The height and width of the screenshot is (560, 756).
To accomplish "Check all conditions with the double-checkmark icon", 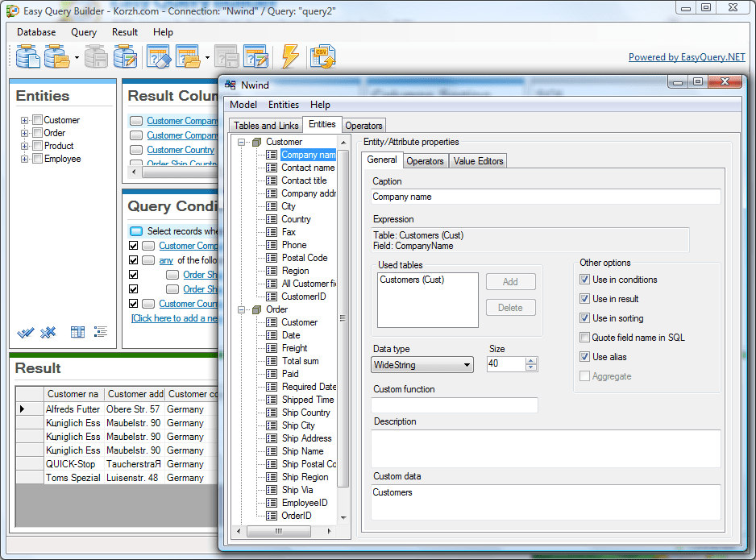I will pyautogui.click(x=25, y=332).
